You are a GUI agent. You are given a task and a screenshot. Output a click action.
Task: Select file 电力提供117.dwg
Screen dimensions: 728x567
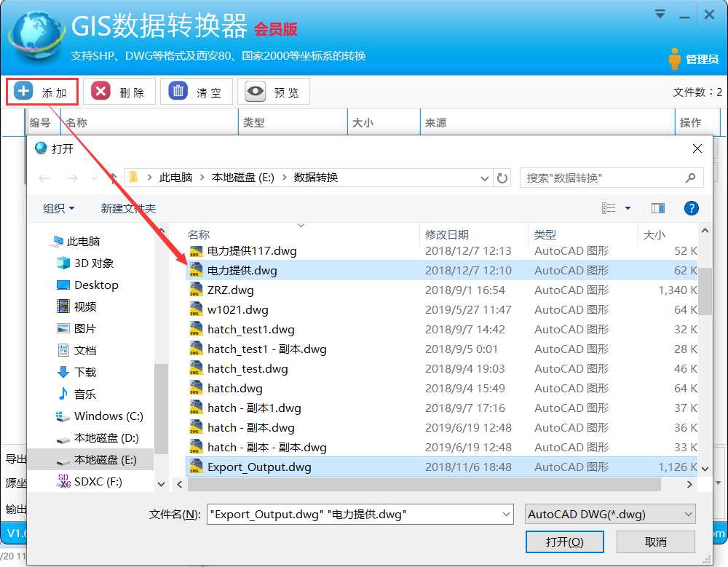coord(441,251)
